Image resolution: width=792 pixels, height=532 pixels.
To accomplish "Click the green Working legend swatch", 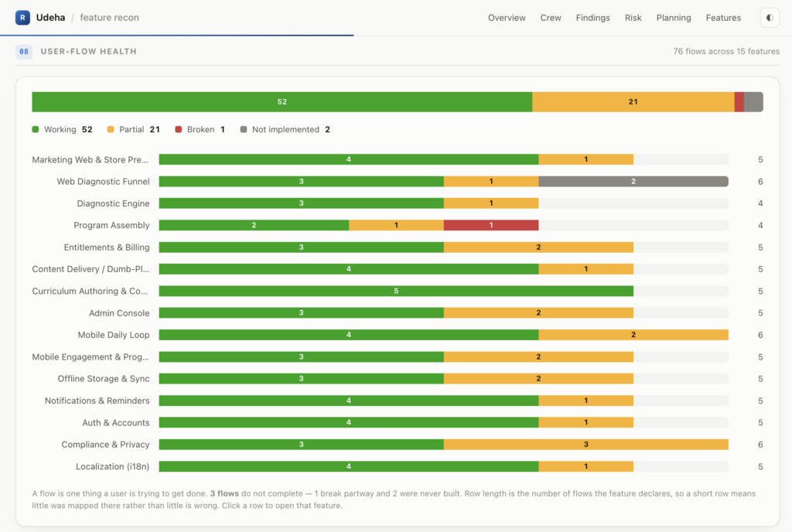I will pos(36,130).
